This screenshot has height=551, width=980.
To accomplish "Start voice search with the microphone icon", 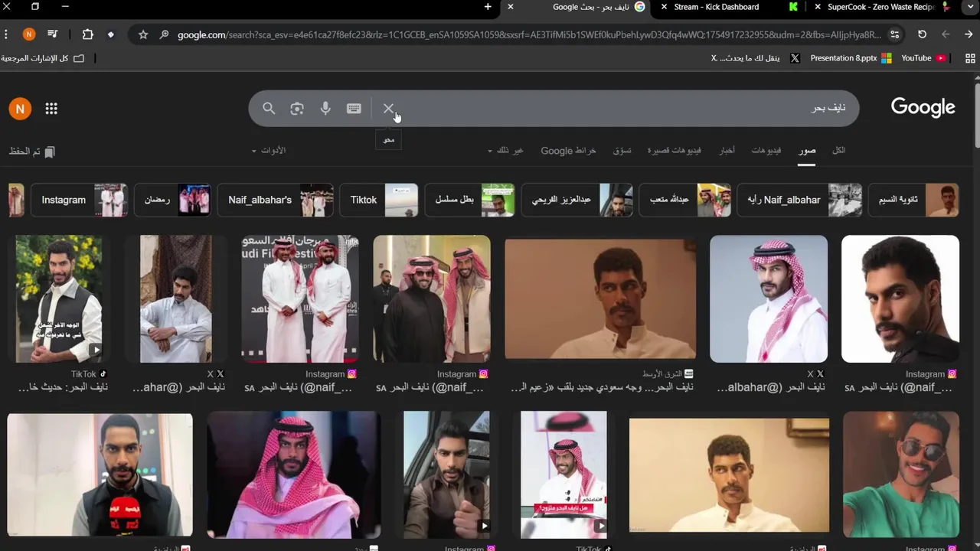I will point(325,109).
